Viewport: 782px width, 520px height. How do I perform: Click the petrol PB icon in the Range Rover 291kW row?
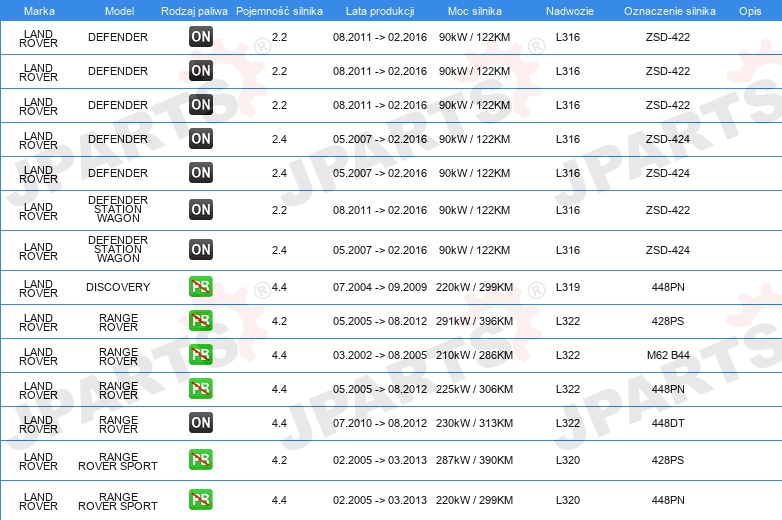201,321
